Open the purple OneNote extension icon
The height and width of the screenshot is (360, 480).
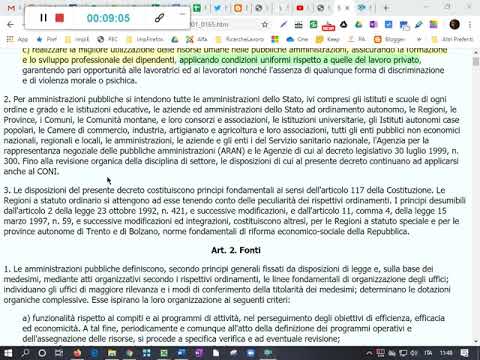click(373, 24)
